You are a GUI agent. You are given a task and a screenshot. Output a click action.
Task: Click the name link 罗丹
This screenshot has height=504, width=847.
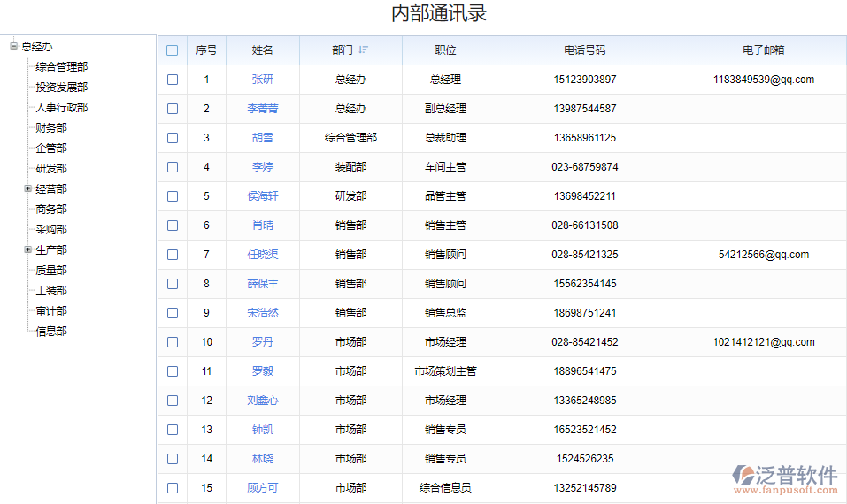[x=262, y=342]
